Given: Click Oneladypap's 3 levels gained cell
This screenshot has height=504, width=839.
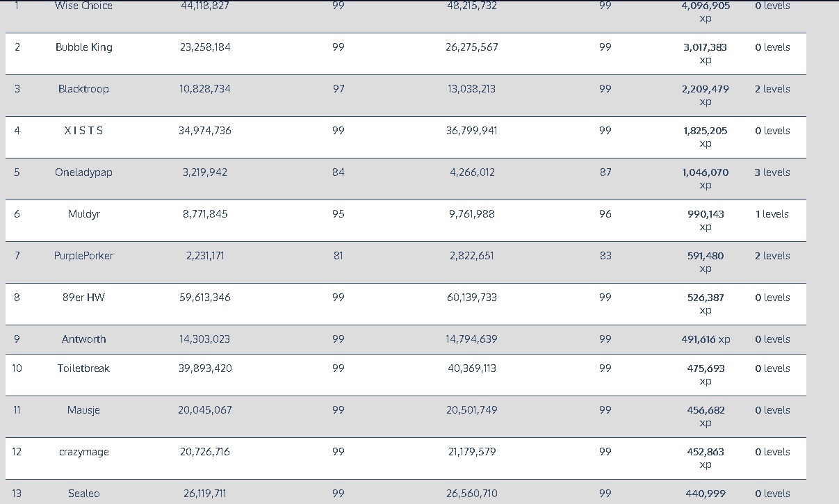Looking at the screenshot, I should coord(772,172).
